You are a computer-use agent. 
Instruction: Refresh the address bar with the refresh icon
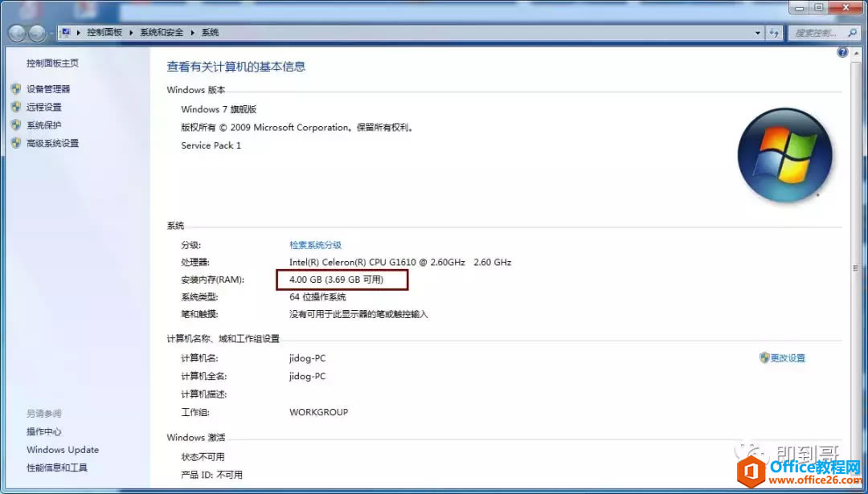pos(775,33)
